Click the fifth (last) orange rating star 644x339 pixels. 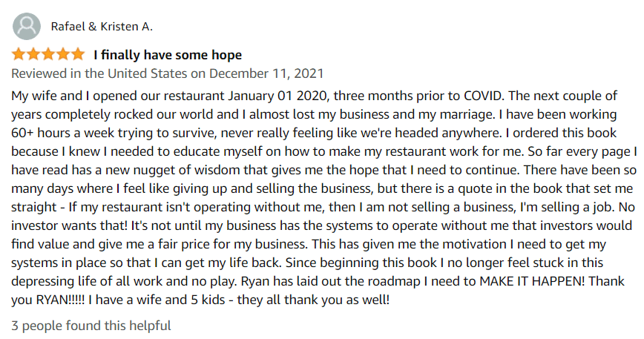[78, 54]
